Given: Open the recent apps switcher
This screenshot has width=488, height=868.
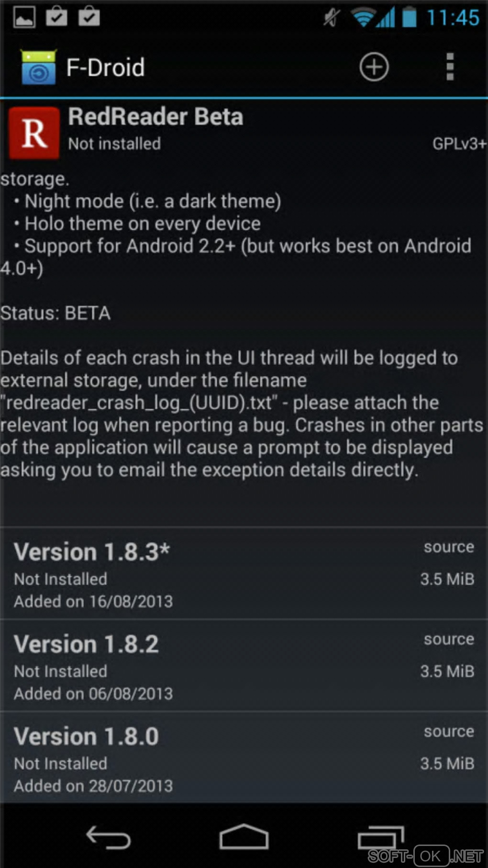Looking at the screenshot, I should click(381, 838).
